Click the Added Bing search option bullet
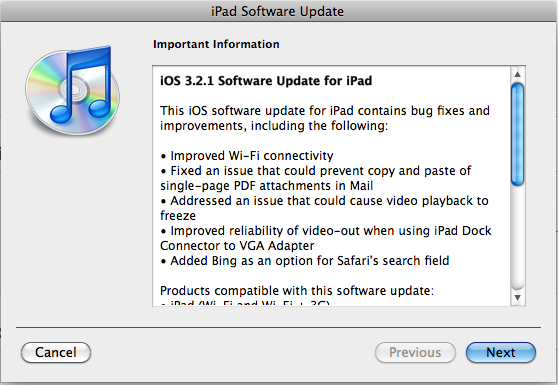 (x=305, y=261)
